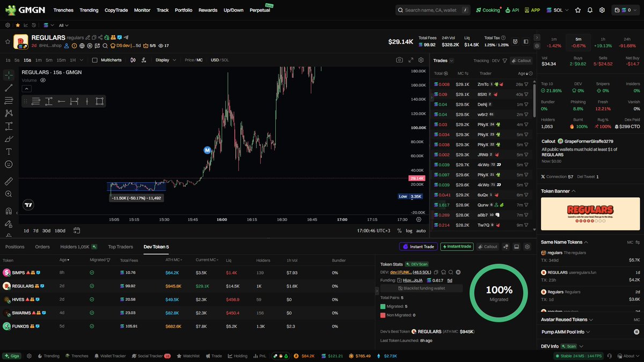Screen dimensions: 644x362
Task: Toggle the side panel layout icon
Action: [x=526, y=41]
